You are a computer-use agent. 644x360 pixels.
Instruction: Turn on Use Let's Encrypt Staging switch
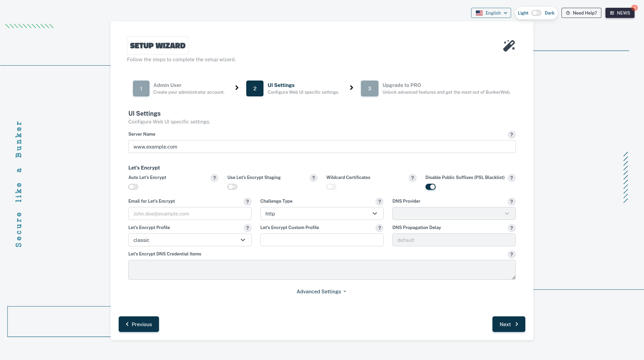232,187
